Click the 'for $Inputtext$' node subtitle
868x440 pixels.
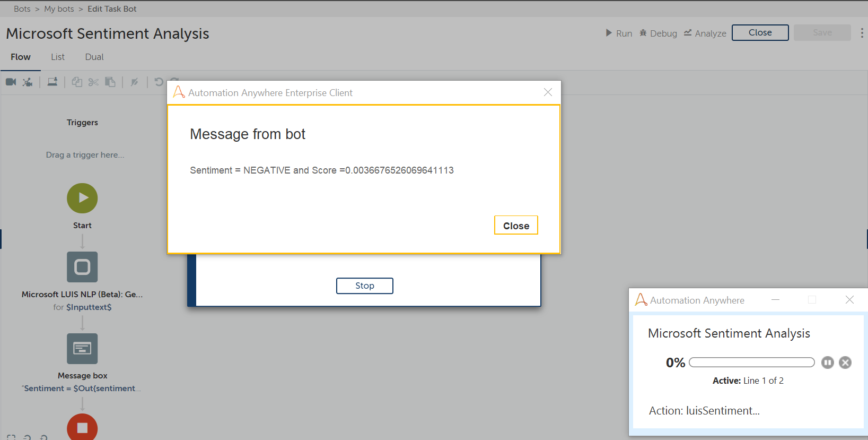(82, 307)
